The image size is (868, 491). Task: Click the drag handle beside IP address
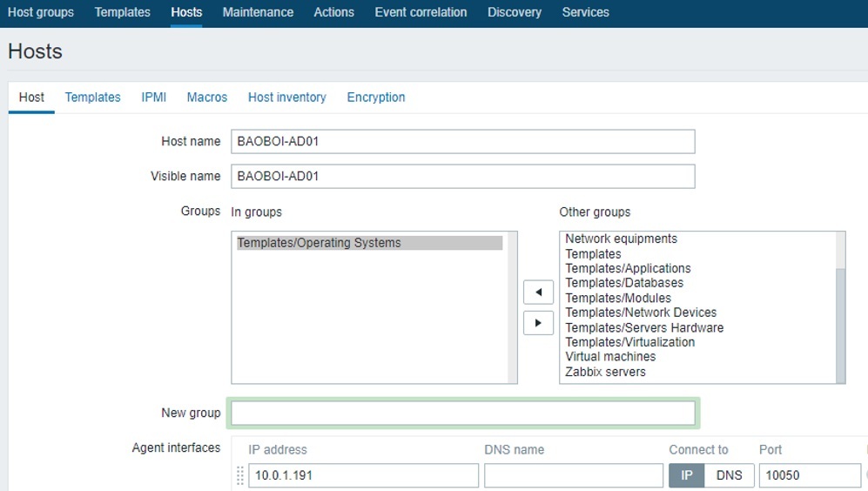[x=240, y=476]
